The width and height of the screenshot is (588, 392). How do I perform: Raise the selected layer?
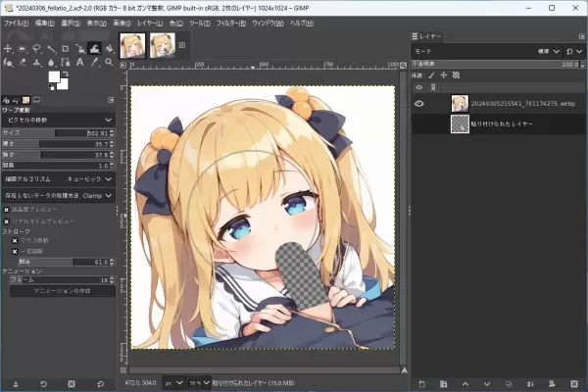465,384
